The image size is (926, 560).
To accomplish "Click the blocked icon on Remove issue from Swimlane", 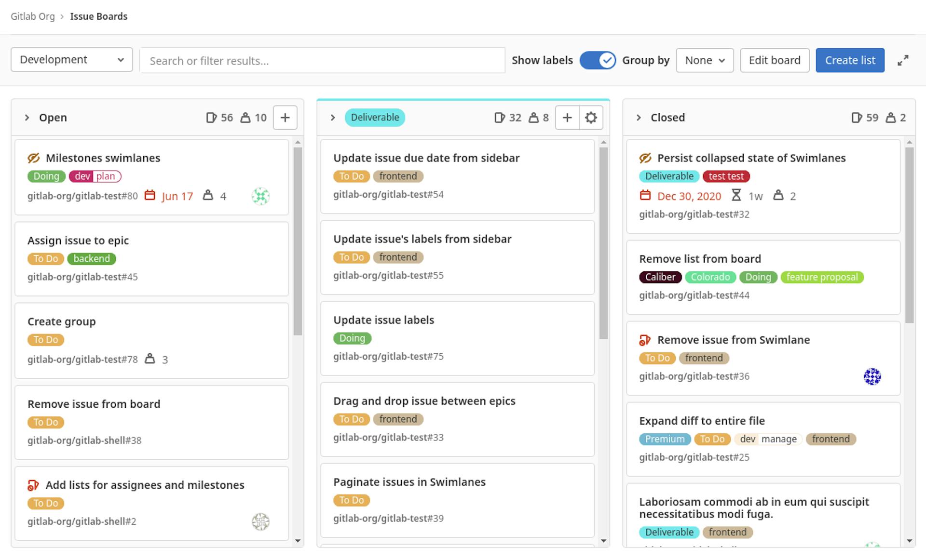I will coord(645,340).
